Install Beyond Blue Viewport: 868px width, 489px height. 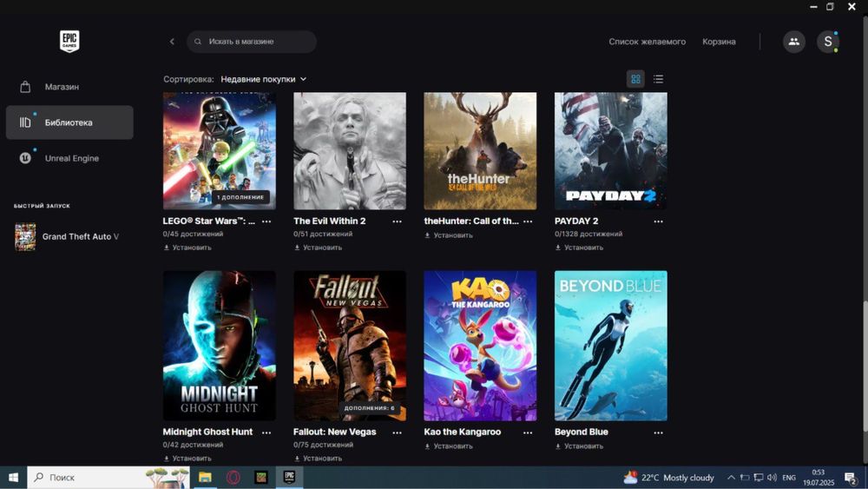(579, 446)
